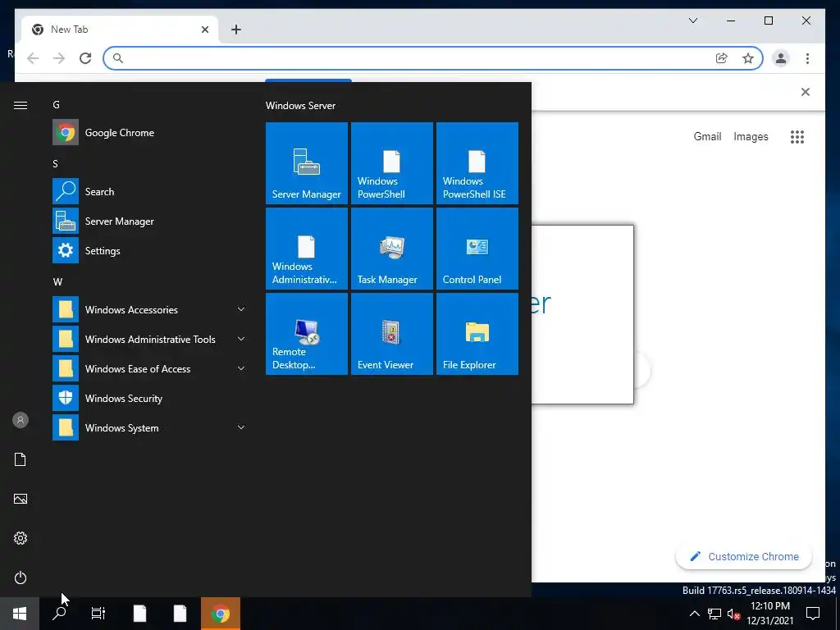Open the Control Panel tile

(477, 248)
